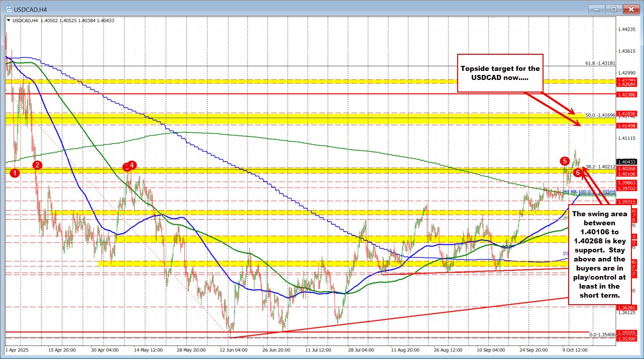This screenshot has height=359, width=644.
Task: Click red circle marker number 4
Action: [x=132, y=164]
